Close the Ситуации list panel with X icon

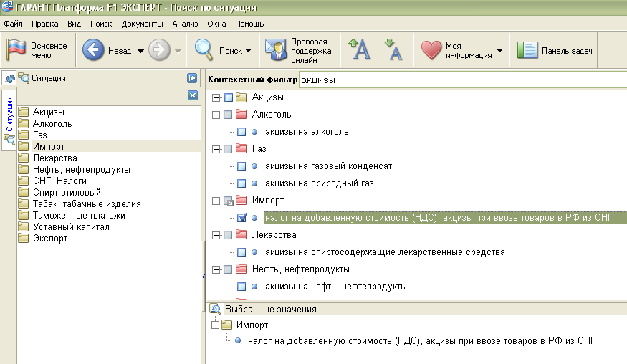[x=193, y=95]
